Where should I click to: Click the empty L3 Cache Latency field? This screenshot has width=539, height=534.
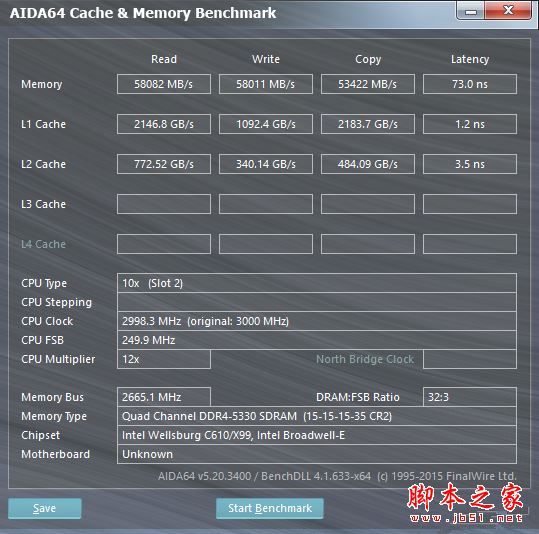pyautogui.click(x=470, y=204)
